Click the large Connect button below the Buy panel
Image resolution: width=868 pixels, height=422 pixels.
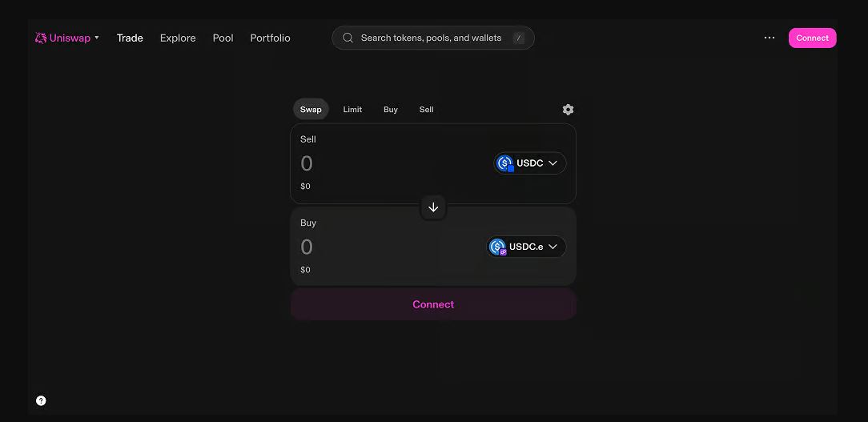coord(433,304)
